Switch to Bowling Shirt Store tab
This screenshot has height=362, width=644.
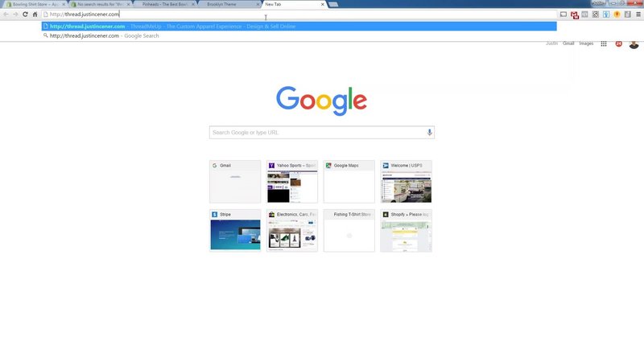click(35, 4)
